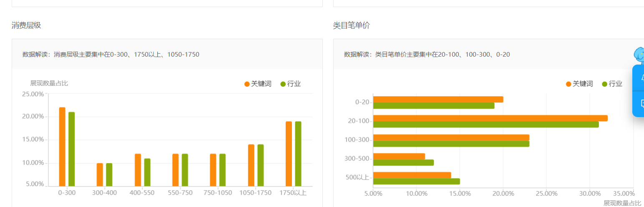
Task: Select orange 关键词 bar for 1050-1750
Action: click(x=251, y=165)
